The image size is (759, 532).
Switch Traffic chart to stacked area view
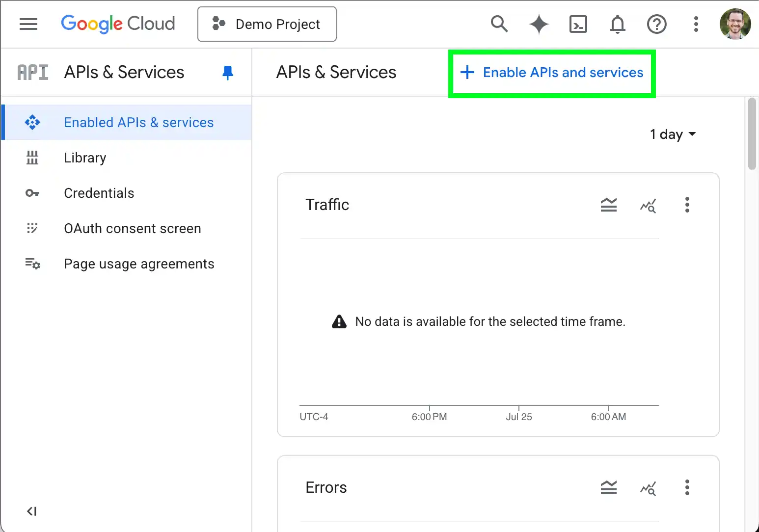(x=609, y=205)
